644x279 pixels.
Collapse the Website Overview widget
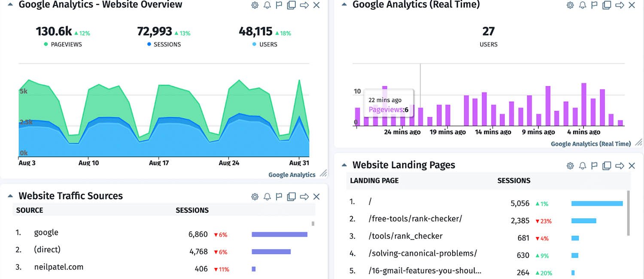[10, 5]
